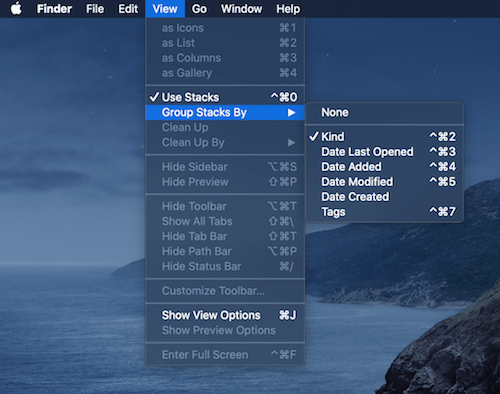Screen dimensions: 500x394
Task: Open the Window menu
Action: coord(241,9)
